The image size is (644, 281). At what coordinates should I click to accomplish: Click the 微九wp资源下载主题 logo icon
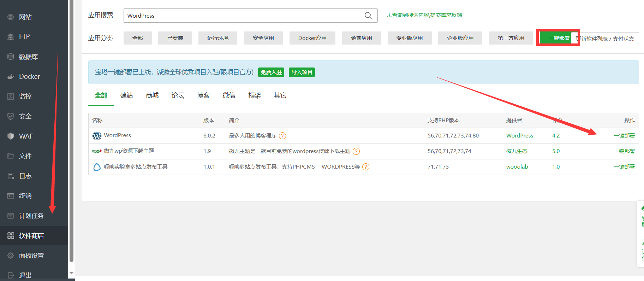click(97, 151)
